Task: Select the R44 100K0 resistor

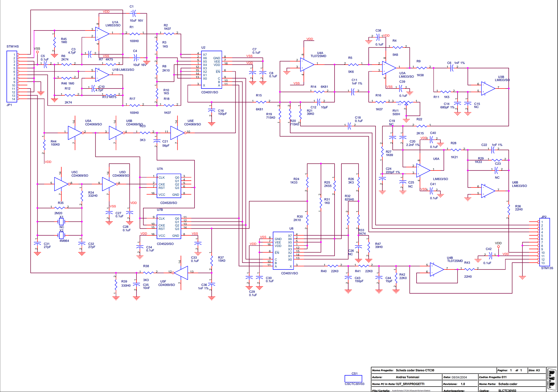Action: pyautogui.click(x=44, y=145)
